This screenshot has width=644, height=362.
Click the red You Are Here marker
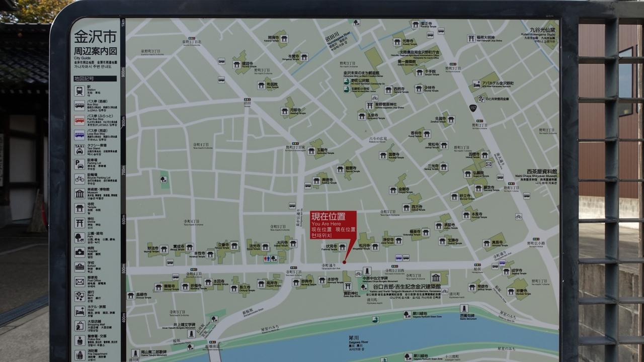[333, 225]
